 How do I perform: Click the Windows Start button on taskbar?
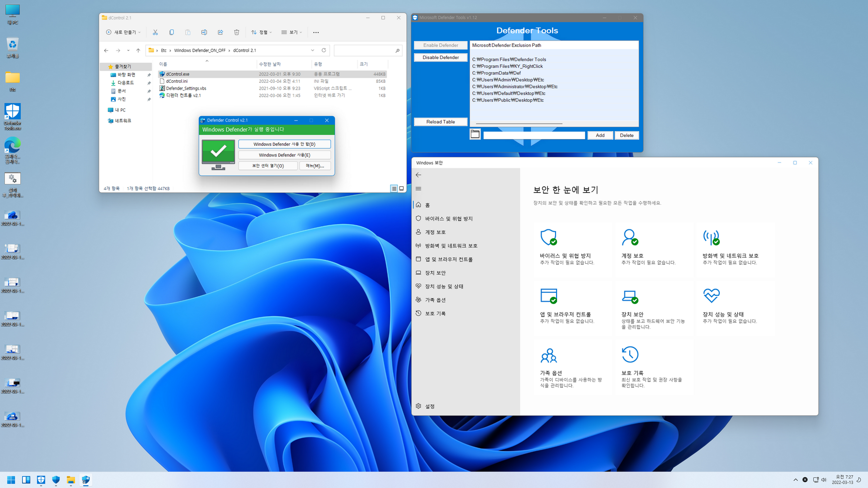(11, 480)
